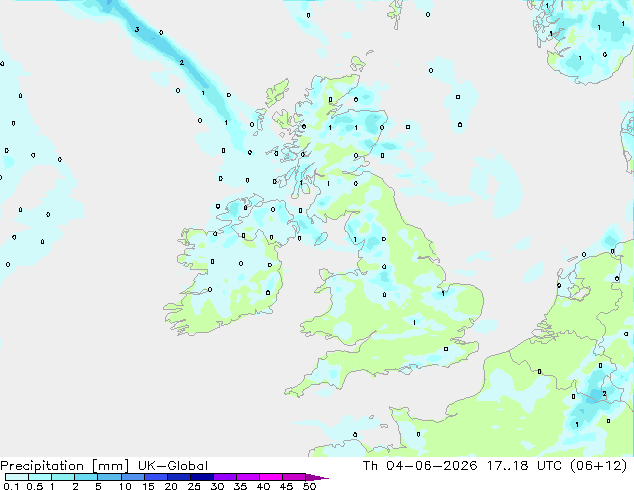Click the 'Precipitation [mm]' title text
The image size is (634, 490).
[x=64, y=466]
